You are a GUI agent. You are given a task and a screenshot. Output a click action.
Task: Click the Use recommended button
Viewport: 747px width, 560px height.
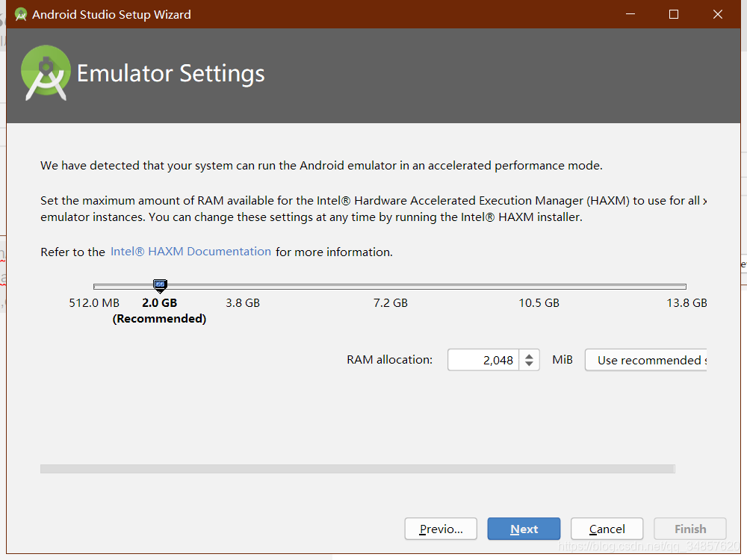tap(646, 360)
